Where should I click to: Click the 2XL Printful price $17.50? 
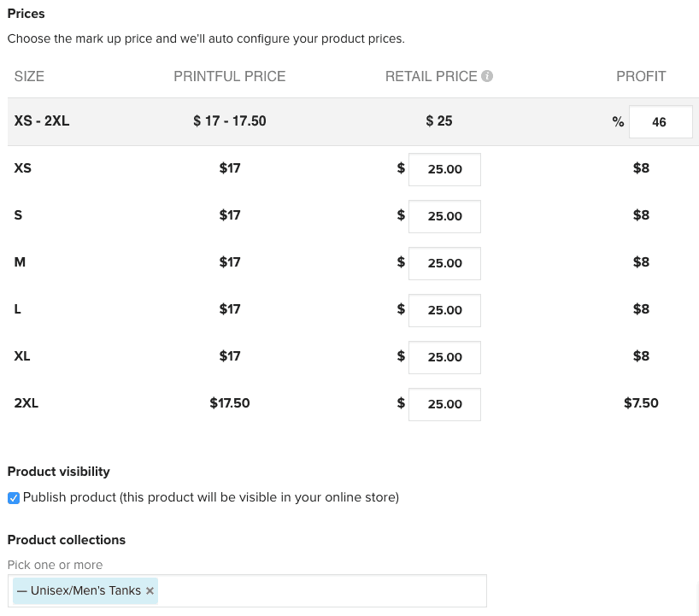pyautogui.click(x=230, y=403)
